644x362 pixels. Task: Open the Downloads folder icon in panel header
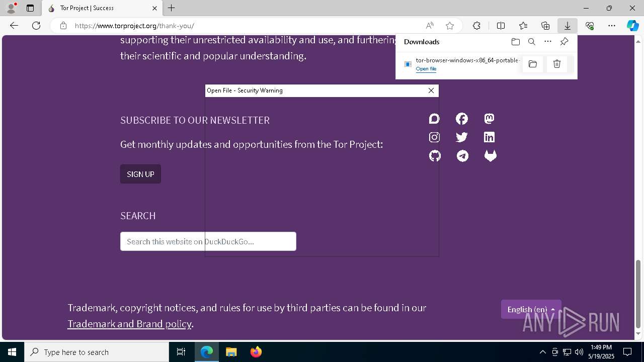point(515,42)
